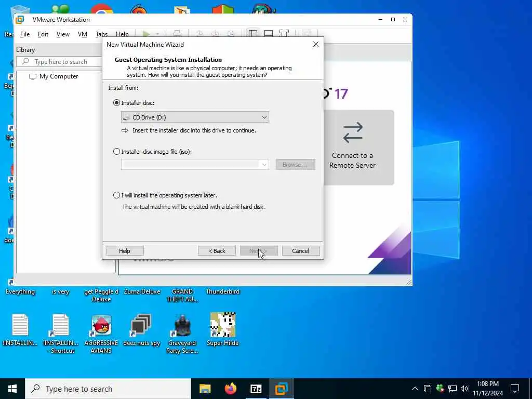The height and width of the screenshot is (399, 532).
Task: Cancel the New Virtual Machine Wizard
Action: point(301,251)
